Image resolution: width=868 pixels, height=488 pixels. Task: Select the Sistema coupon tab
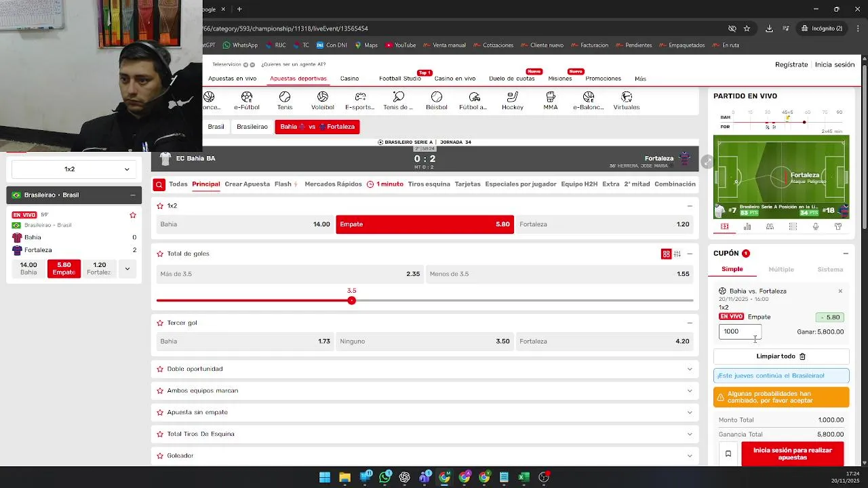pyautogui.click(x=830, y=270)
